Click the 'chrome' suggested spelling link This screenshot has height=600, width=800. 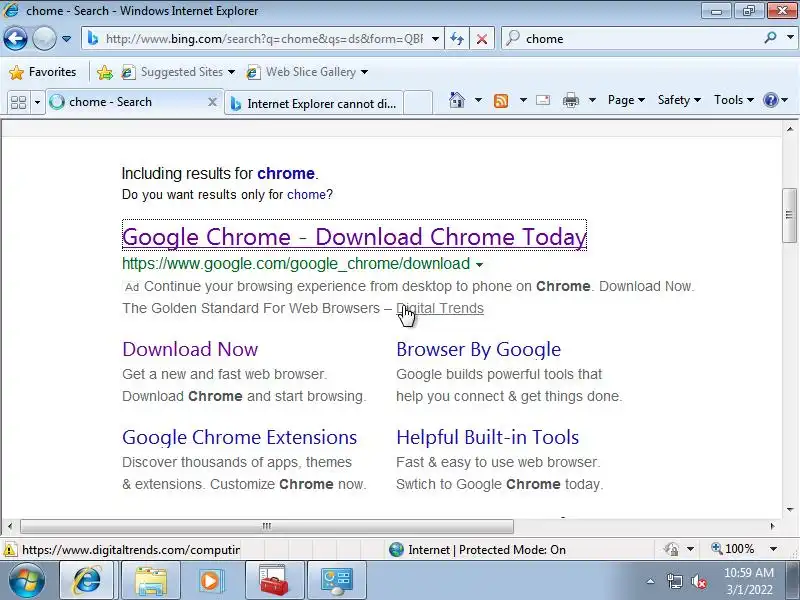click(286, 173)
